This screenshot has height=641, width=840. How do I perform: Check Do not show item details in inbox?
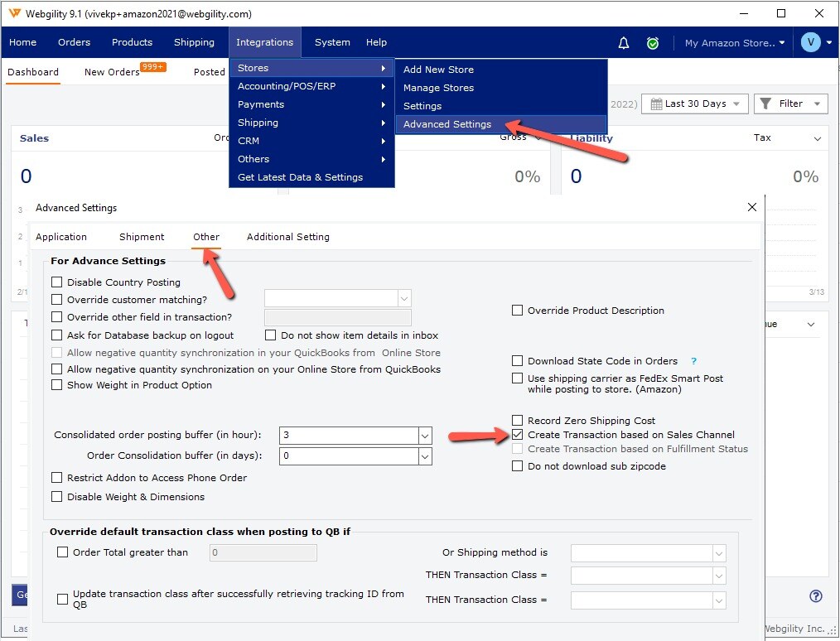pyautogui.click(x=271, y=335)
